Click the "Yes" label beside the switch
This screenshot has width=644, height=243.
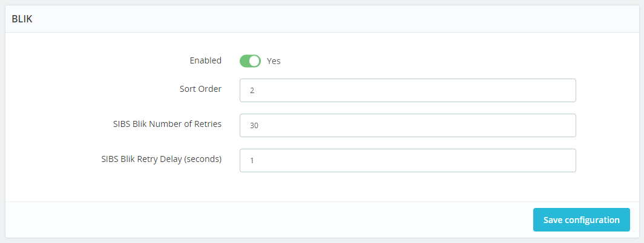pos(274,61)
